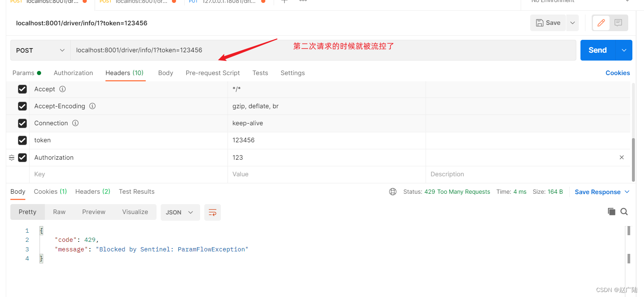The width and height of the screenshot is (644, 297).
Task: Click the response search icon
Action: pyautogui.click(x=624, y=212)
